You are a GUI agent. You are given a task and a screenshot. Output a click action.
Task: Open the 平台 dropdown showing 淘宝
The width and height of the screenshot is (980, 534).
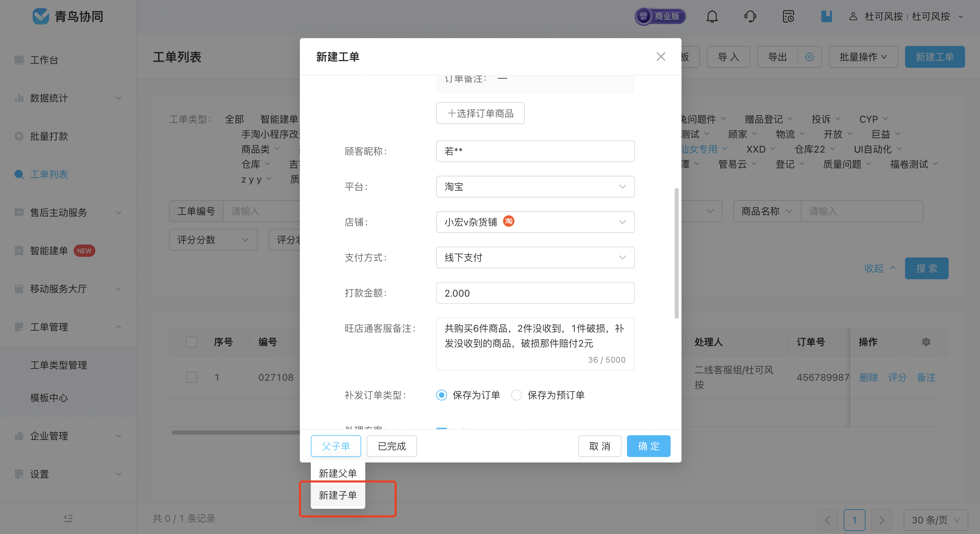coord(535,187)
